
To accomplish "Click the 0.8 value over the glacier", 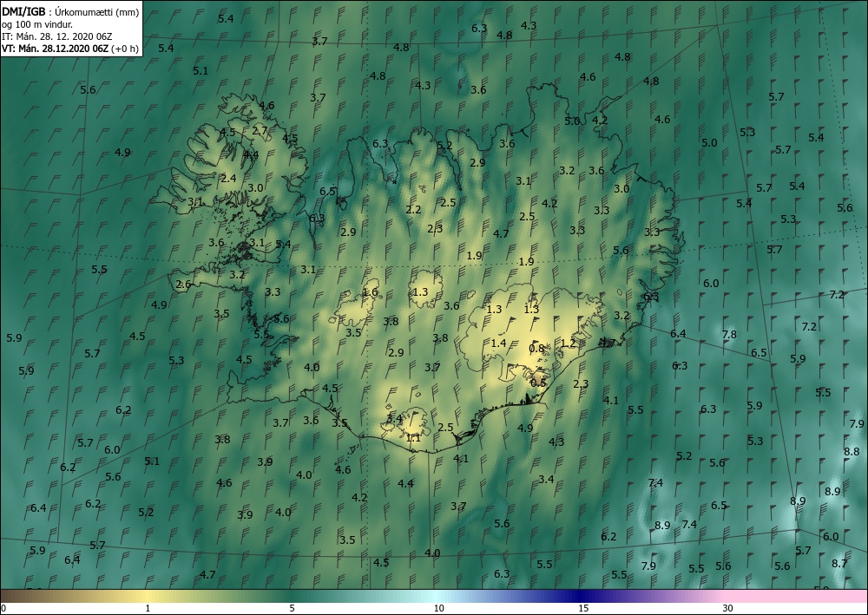I will pyautogui.click(x=536, y=349).
